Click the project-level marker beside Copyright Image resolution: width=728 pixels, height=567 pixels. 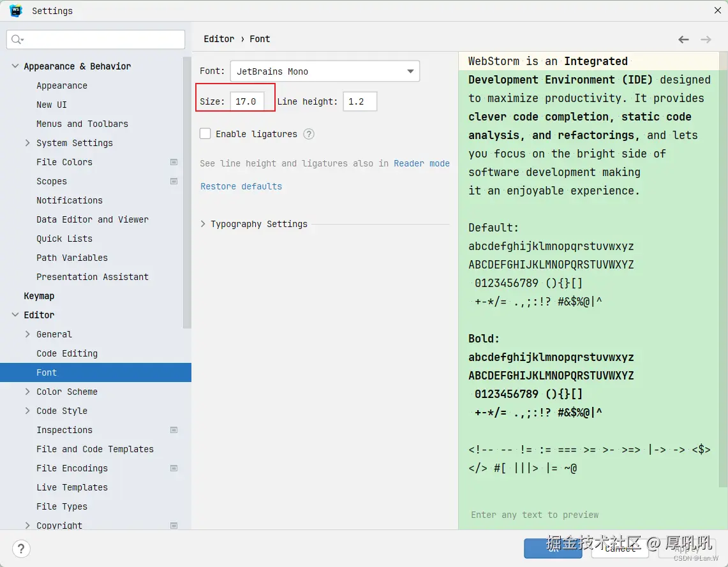click(x=174, y=526)
